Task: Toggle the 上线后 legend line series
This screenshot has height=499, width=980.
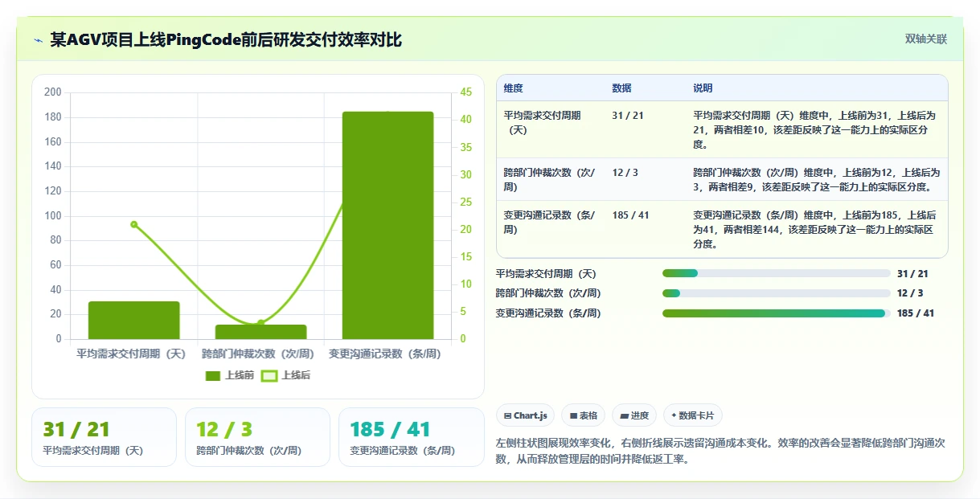Action: pos(286,375)
